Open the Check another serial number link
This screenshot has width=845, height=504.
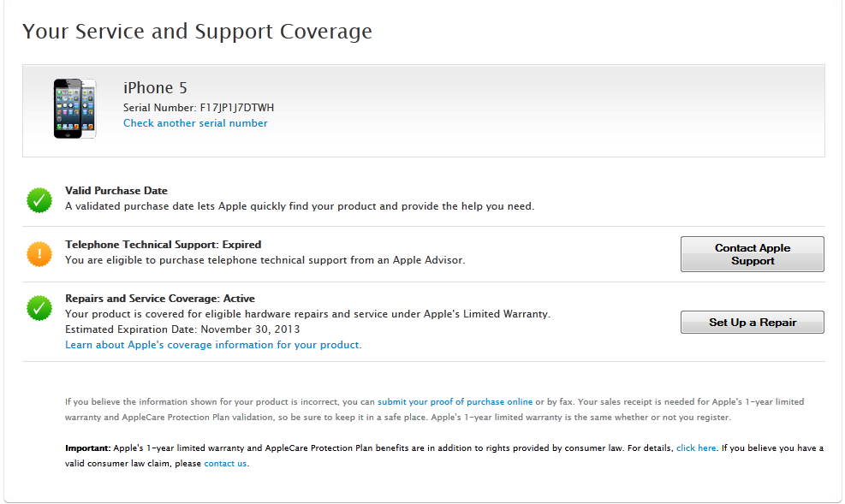click(x=195, y=123)
